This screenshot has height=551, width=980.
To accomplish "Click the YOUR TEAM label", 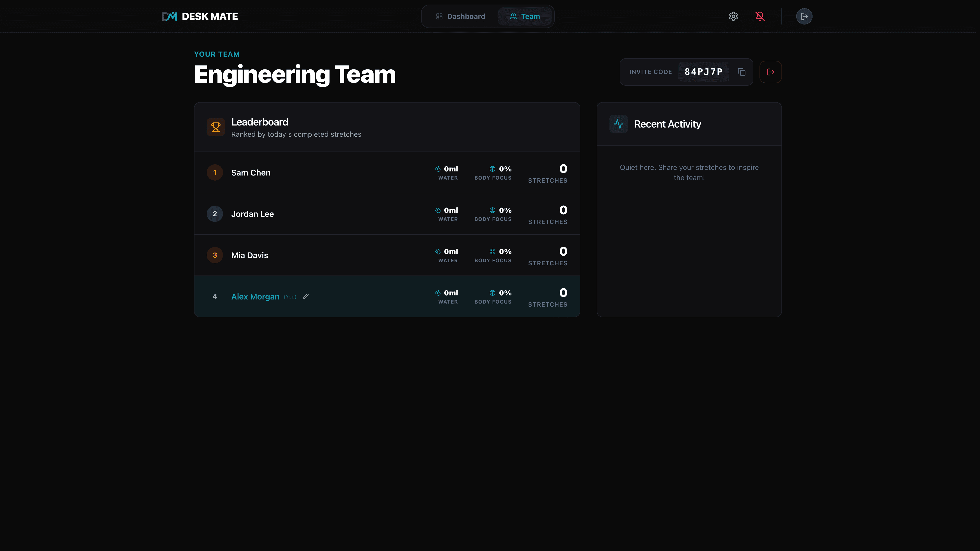I will pyautogui.click(x=217, y=54).
